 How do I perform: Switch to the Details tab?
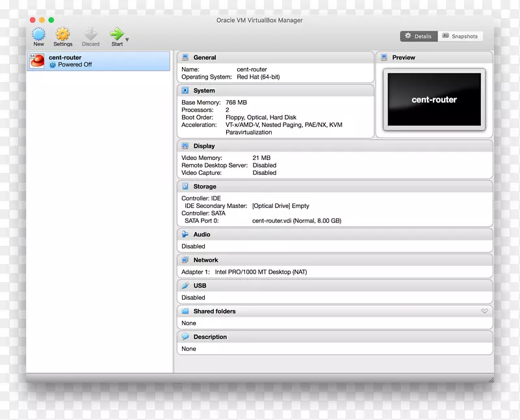tap(419, 36)
